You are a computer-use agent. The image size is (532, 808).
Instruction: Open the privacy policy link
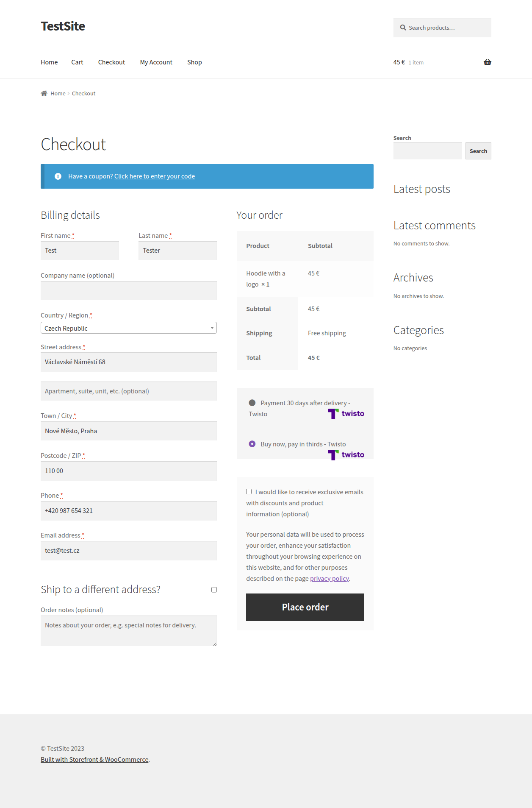point(330,578)
